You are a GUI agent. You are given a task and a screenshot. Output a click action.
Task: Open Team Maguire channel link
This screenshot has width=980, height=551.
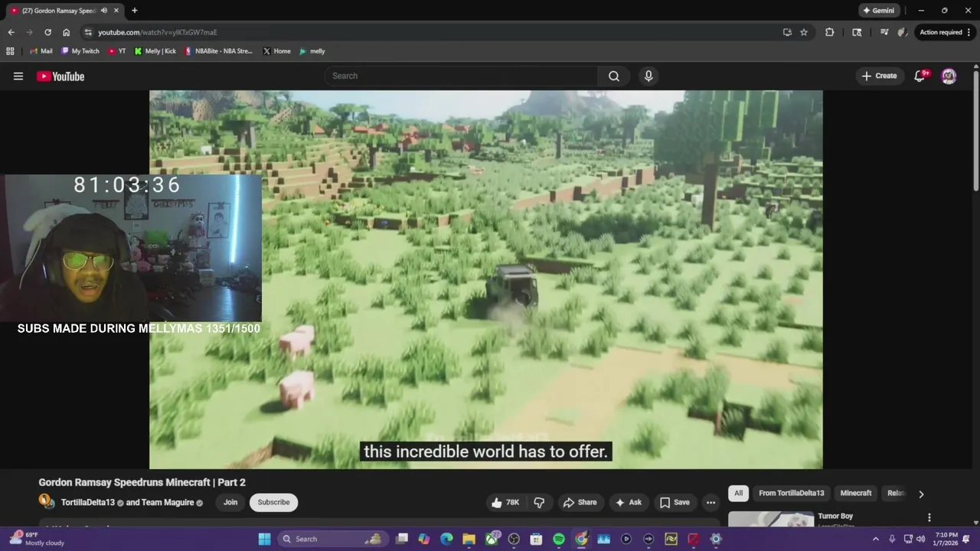click(x=168, y=503)
